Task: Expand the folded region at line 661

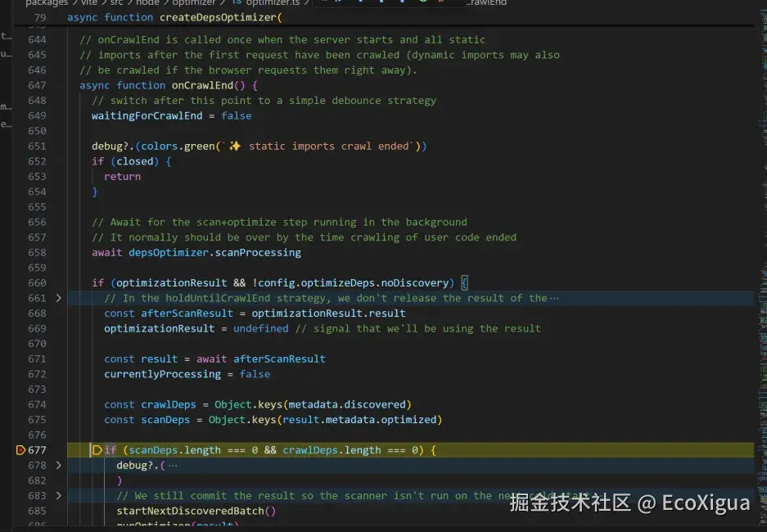Action: (x=58, y=298)
